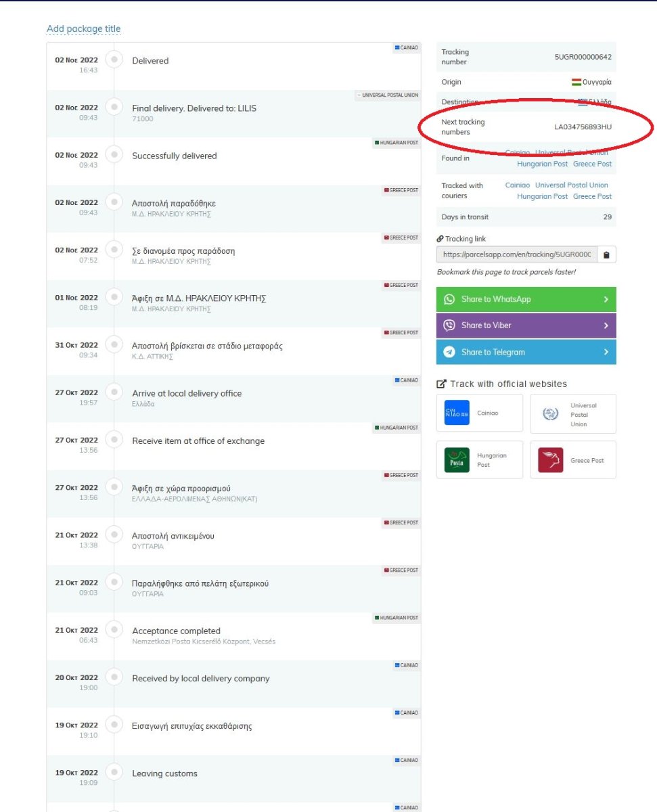Image resolution: width=657 pixels, height=812 pixels.
Task: Click origin country Ουγγαρία
Action: (x=597, y=82)
